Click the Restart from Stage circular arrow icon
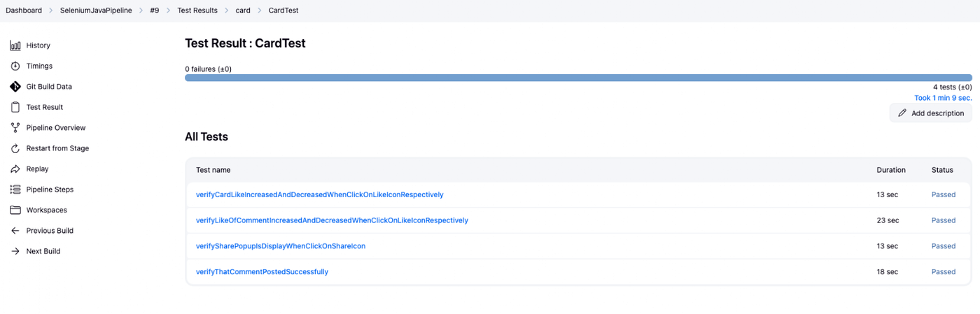Viewport: 980px width, 314px height. (x=15, y=148)
